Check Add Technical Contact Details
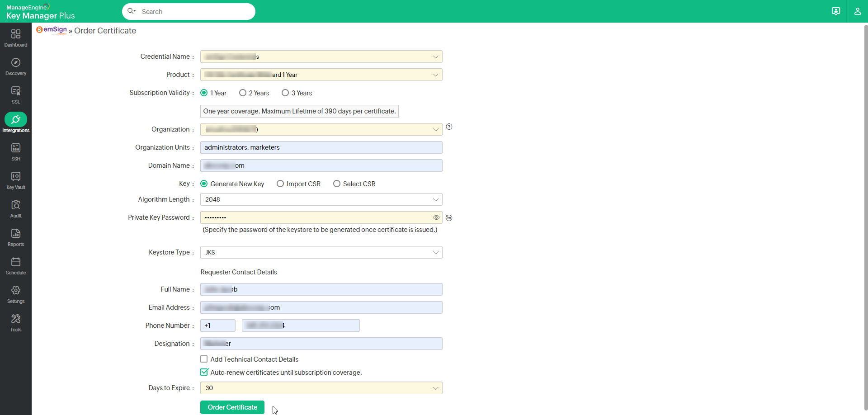868x415 pixels. (204, 359)
